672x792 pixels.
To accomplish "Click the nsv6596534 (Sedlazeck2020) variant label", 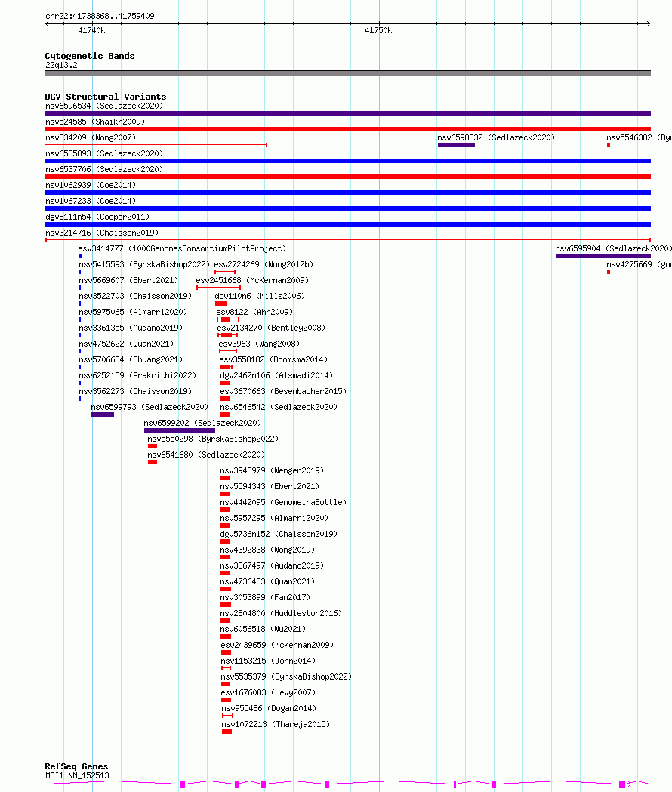I will pos(104,106).
